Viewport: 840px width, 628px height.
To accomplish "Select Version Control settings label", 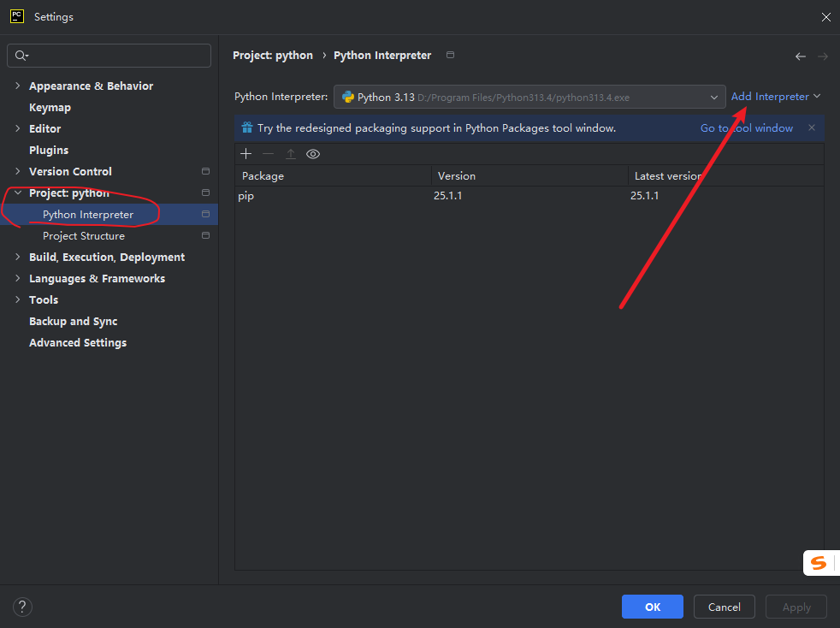I will tap(70, 171).
